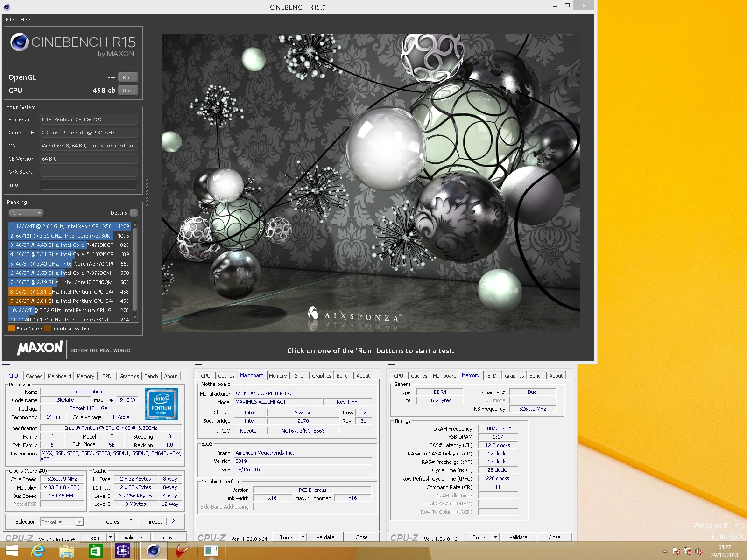Image resolution: width=747 pixels, height=560 pixels.
Task: Select highlighted orange ranking row score 458
Action: pyautogui.click(x=70, y=292)
